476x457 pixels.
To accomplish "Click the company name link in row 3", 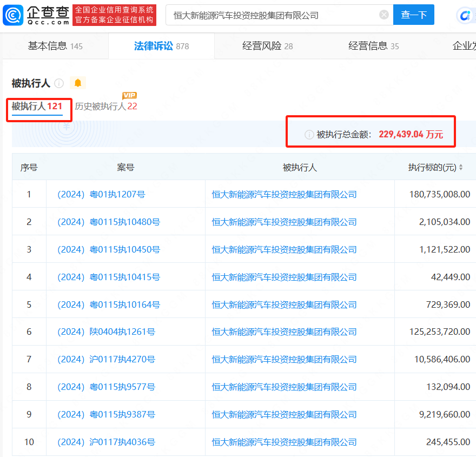I will 284,249.
